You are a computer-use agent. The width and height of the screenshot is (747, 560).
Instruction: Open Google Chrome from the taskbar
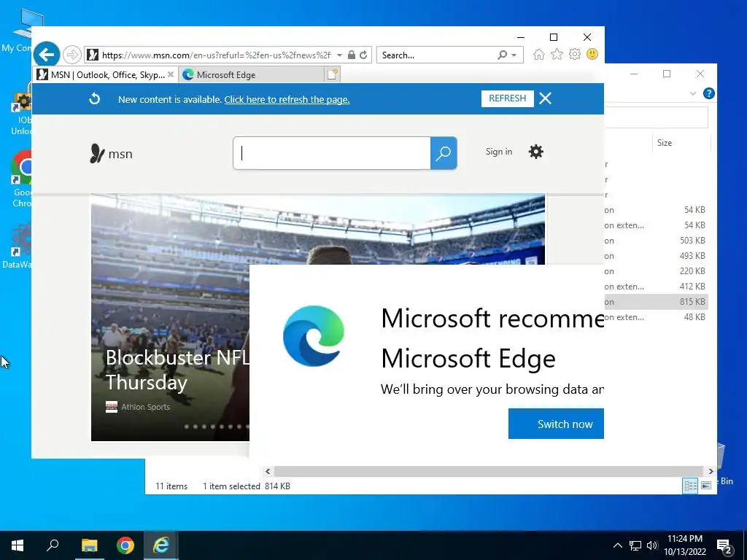click(x=125, y=545)
